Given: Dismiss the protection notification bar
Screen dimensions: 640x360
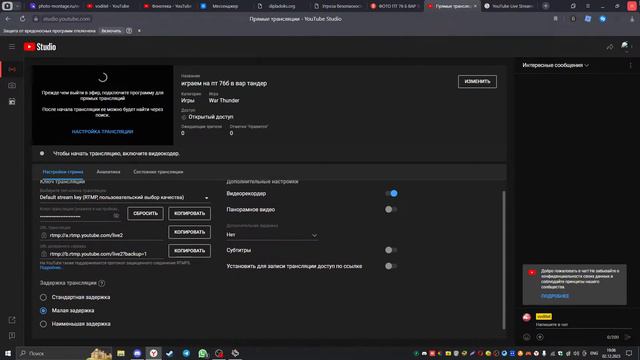Looking at the screenshot, I should [139, 31].
